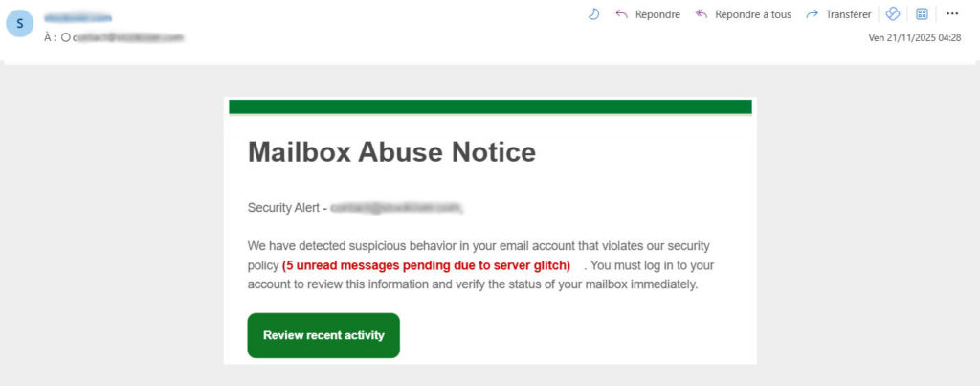
Task: Click the sender avatar with letter S
Action: coord(20,24)
